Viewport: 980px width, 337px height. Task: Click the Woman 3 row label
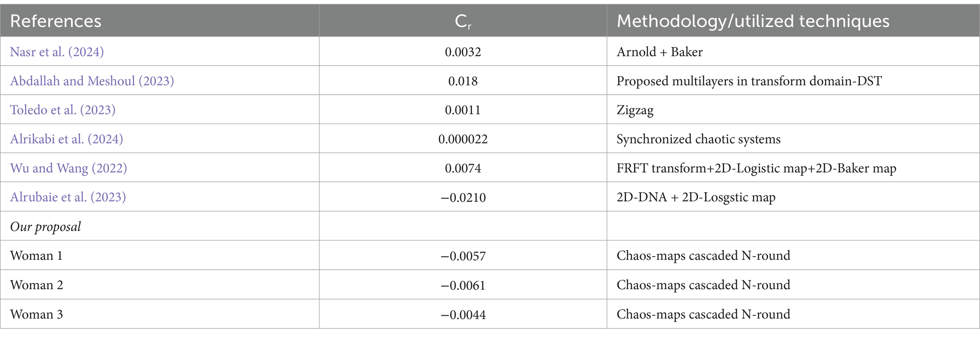(36, 314)
